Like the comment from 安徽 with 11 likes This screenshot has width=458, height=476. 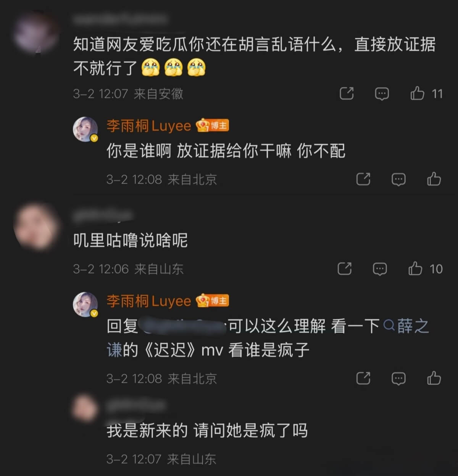[x=417, y=94]
